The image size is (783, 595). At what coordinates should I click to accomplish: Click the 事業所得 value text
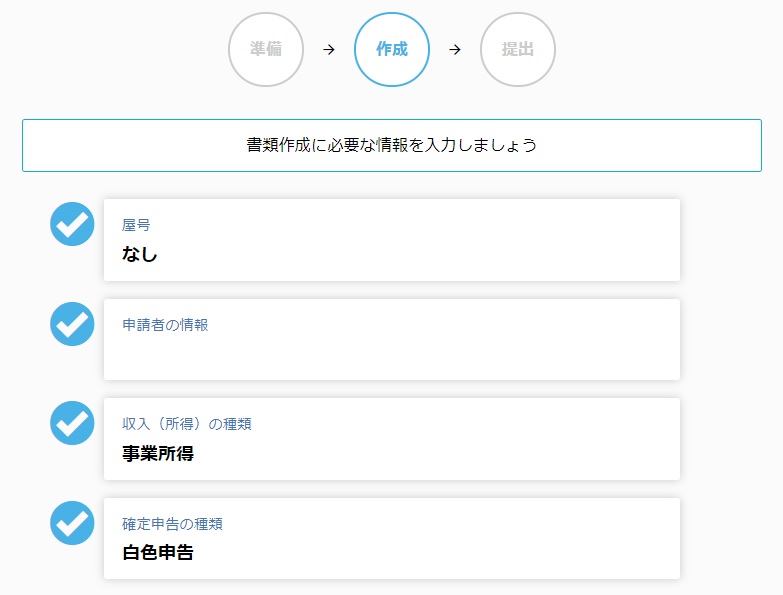point(158,453)
